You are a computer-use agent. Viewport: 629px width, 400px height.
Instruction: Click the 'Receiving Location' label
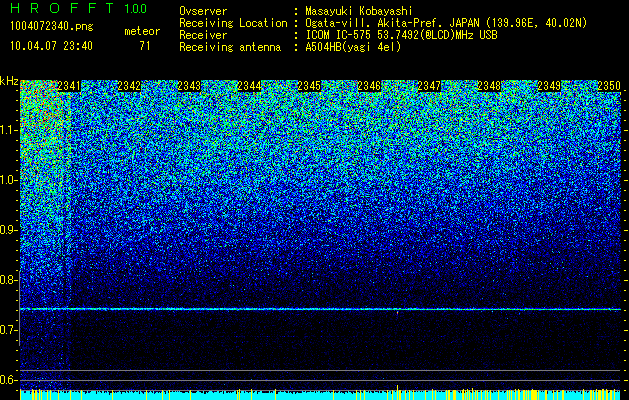pyautogui.click(x=233, y=23)
